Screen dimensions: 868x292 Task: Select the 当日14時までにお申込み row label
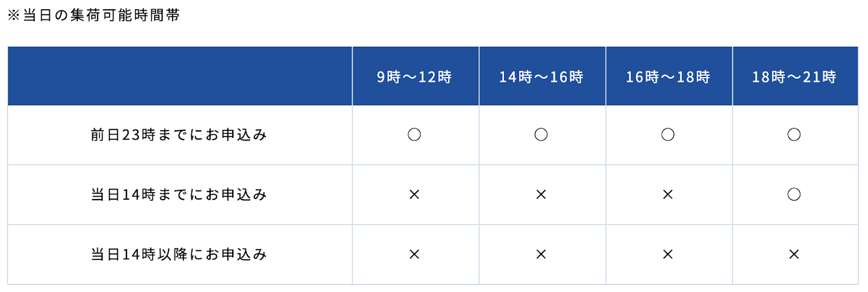click(x=179, y=194)
